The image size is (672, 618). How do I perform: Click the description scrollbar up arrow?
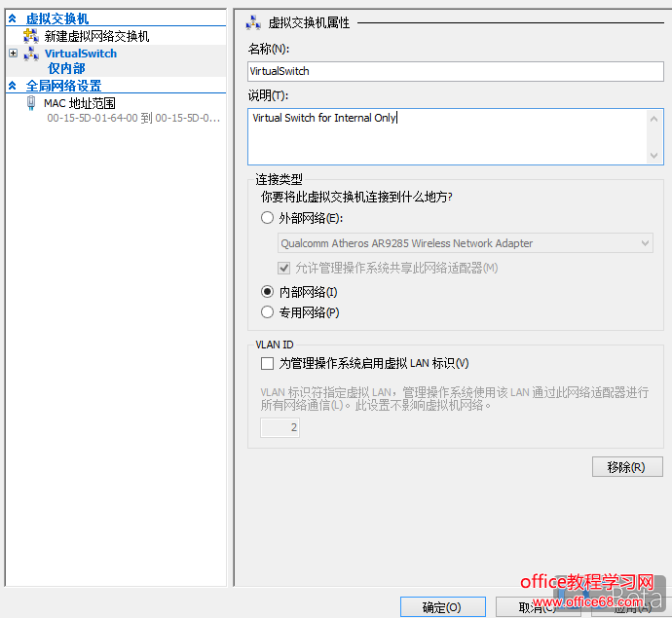pyautogui.click(x=654, y=119)
